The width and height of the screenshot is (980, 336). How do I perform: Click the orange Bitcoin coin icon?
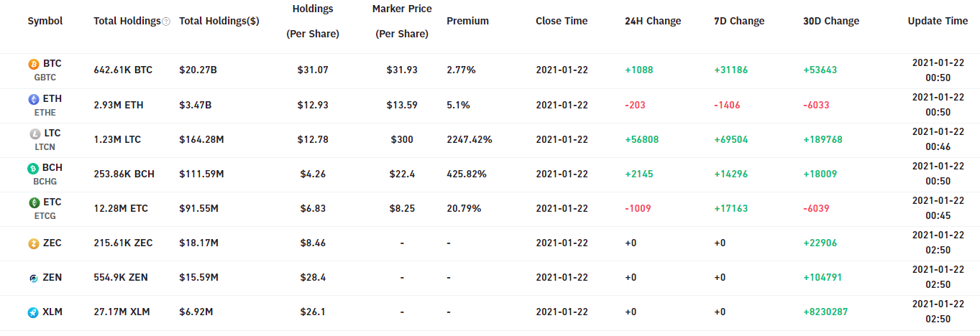tap(34, 65)
